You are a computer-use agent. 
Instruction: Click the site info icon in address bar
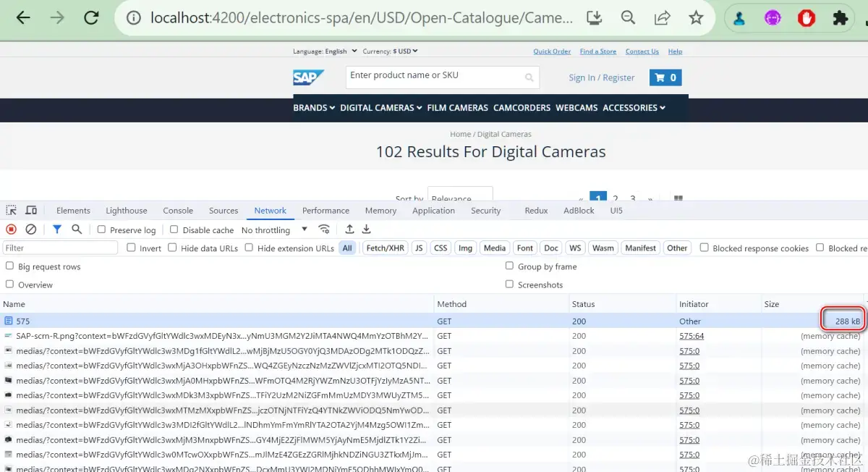[134, 18]
